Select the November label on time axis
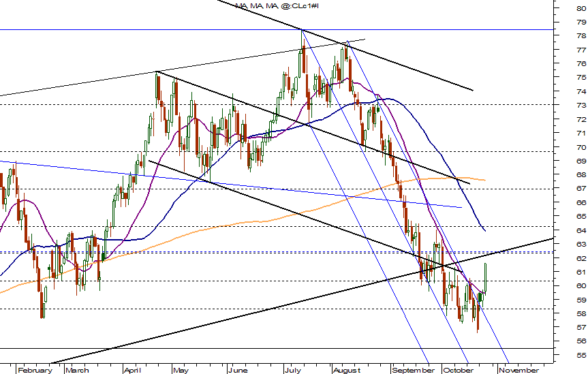588x374 pixels. point(519,370)
